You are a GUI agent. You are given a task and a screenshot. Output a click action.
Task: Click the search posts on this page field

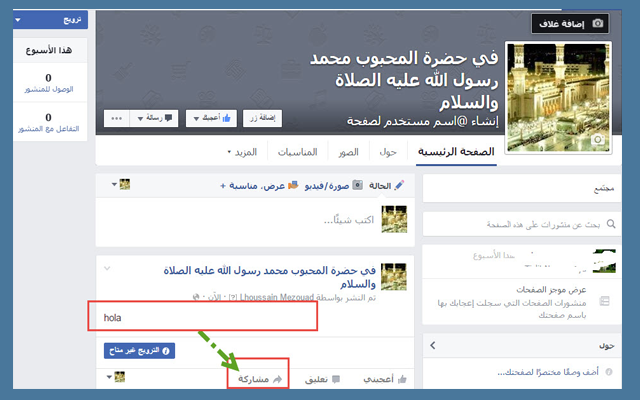520,226
